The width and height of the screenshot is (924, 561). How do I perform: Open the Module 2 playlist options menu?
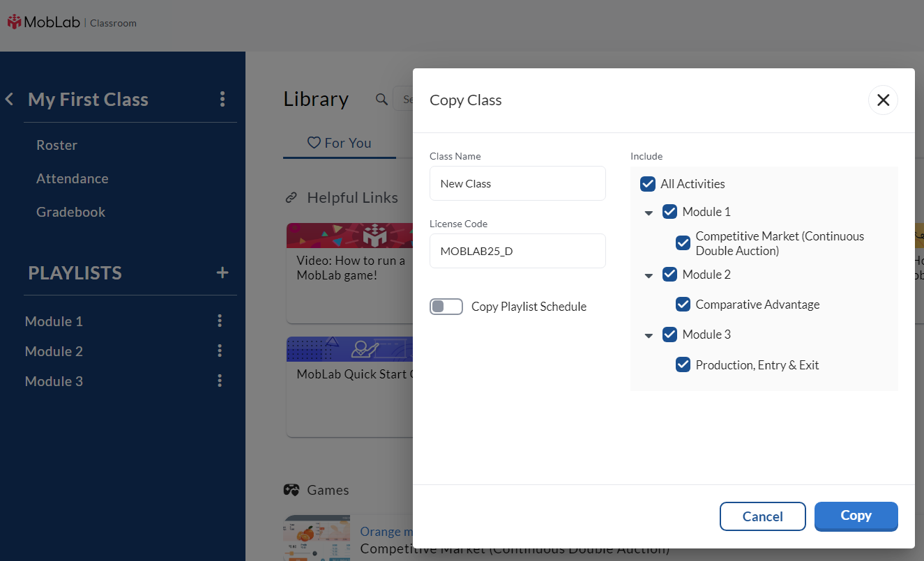(x=220, y=351)
